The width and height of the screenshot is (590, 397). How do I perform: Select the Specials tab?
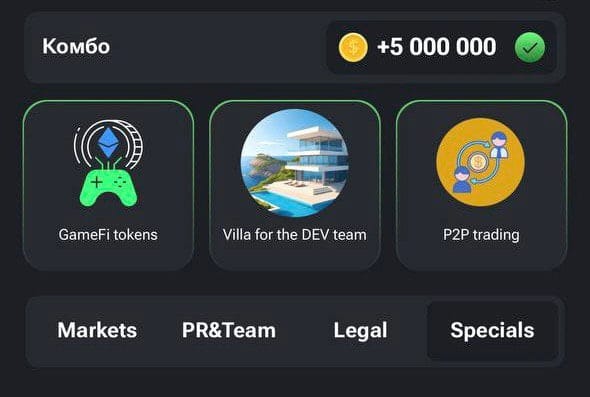coord(492,331)
